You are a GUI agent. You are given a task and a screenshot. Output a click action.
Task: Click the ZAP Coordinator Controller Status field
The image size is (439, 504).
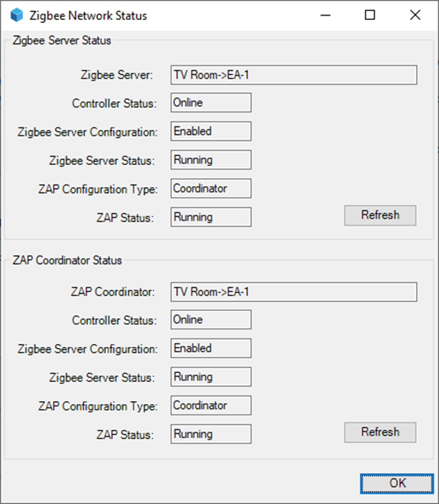tap(211, 320)
